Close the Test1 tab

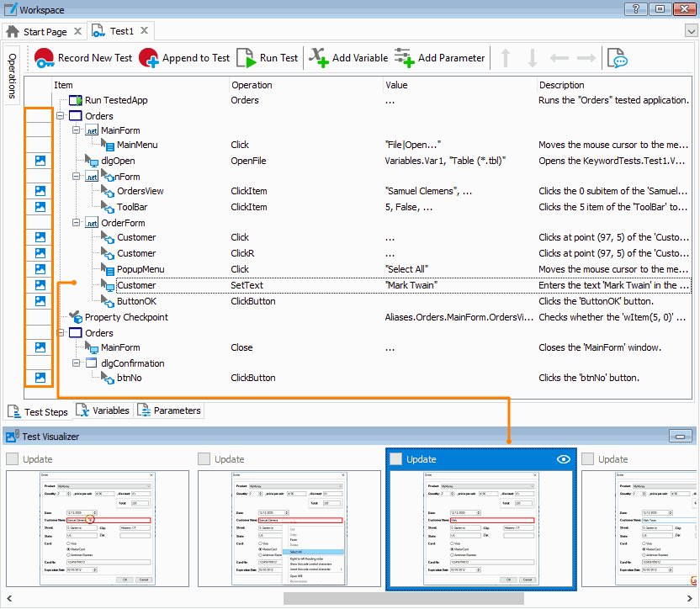pyautogui.click(x=144, y=30)
